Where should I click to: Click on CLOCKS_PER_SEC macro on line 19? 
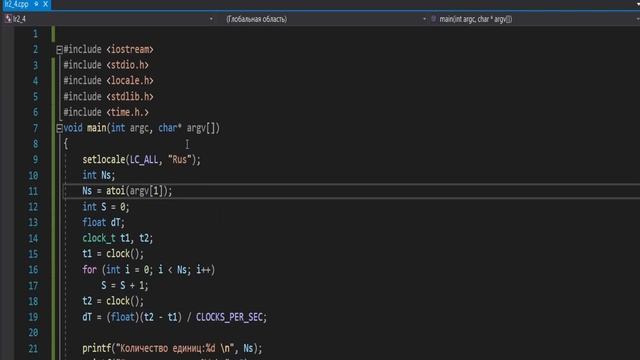230,317
